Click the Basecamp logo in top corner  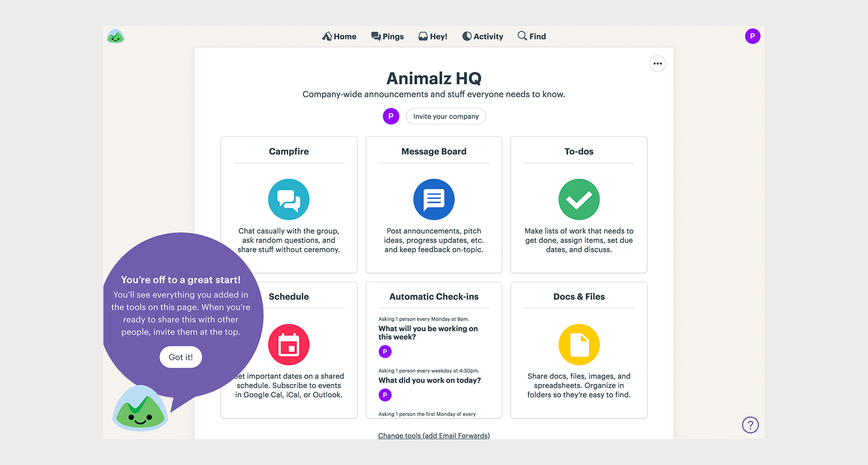coord(115,36)
